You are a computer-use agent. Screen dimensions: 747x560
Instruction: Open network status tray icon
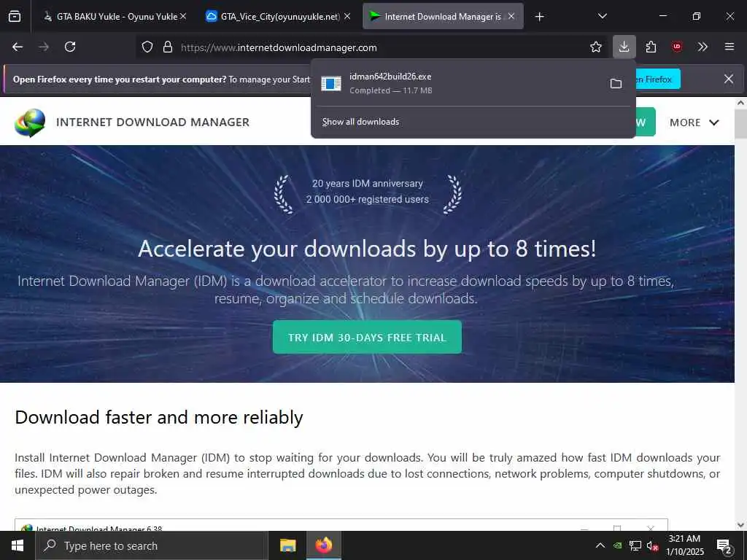click(635, 545)
